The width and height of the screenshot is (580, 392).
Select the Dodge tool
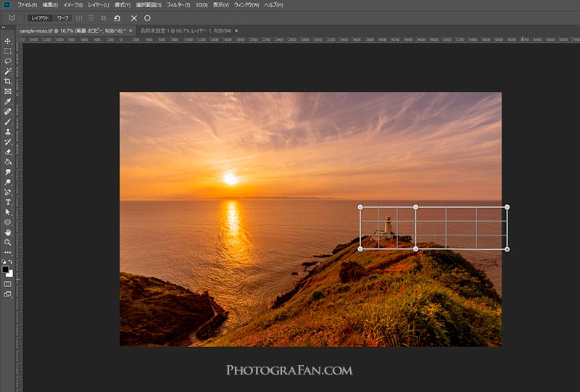(x=7, y=182)
